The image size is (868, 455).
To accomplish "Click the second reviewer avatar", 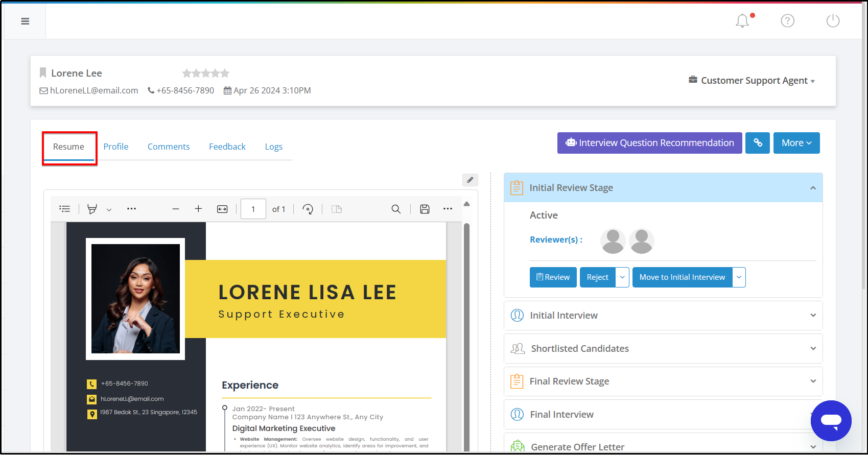I will (642, 241).
